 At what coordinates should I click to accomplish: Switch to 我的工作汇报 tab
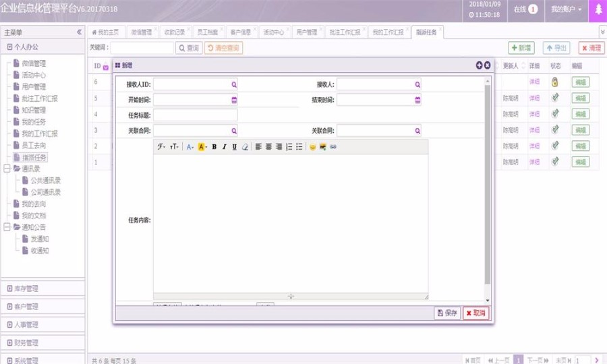click(388, 32)
